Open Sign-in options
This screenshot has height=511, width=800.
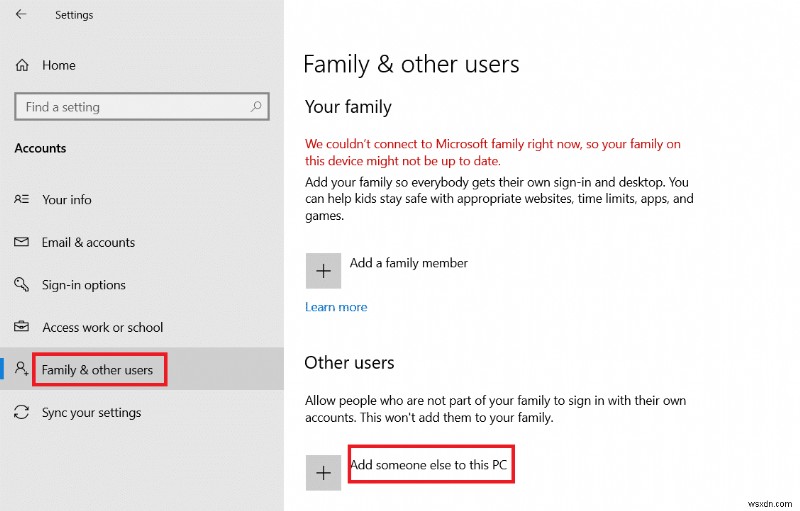pos(84,285)
